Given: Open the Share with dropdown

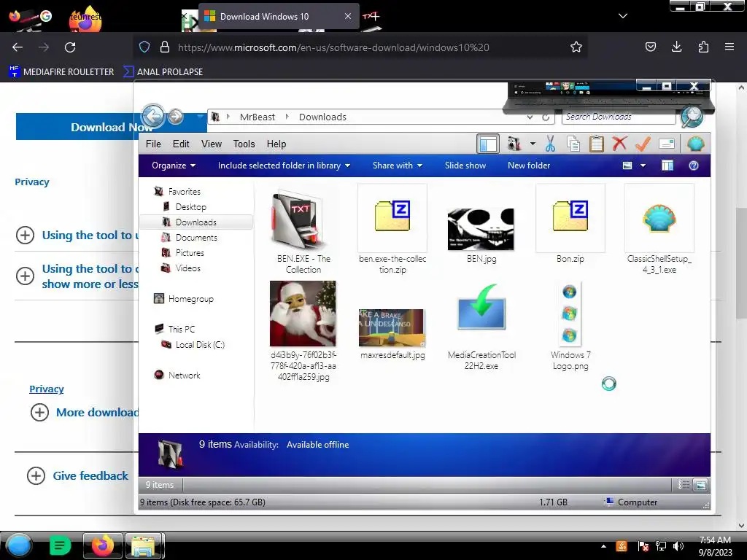Looking at the screenshot, I should coord(398,166).
